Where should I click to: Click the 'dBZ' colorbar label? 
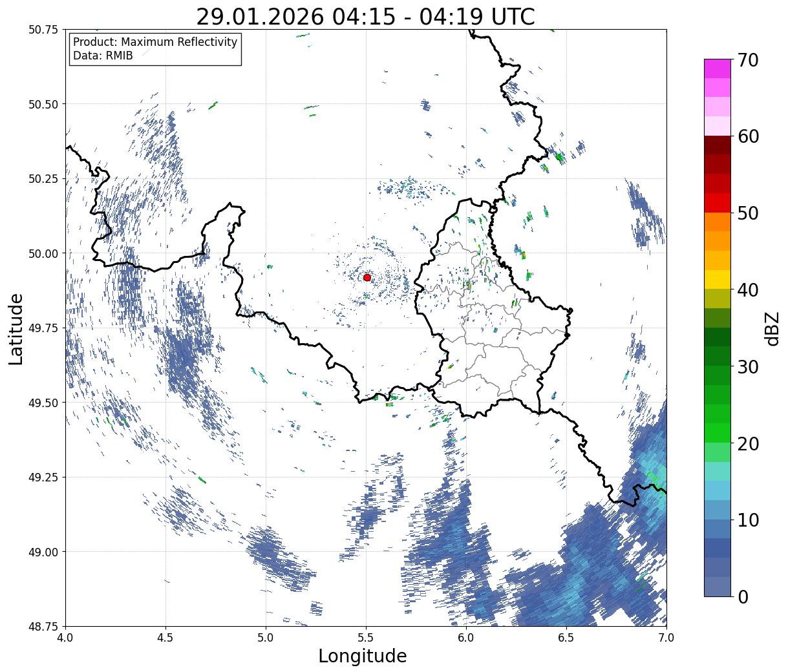coord(772,328)
